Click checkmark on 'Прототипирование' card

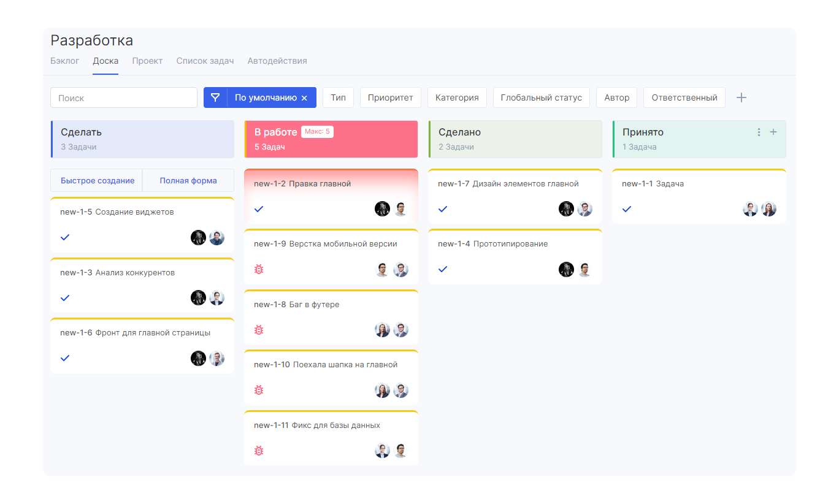point(443,269)
